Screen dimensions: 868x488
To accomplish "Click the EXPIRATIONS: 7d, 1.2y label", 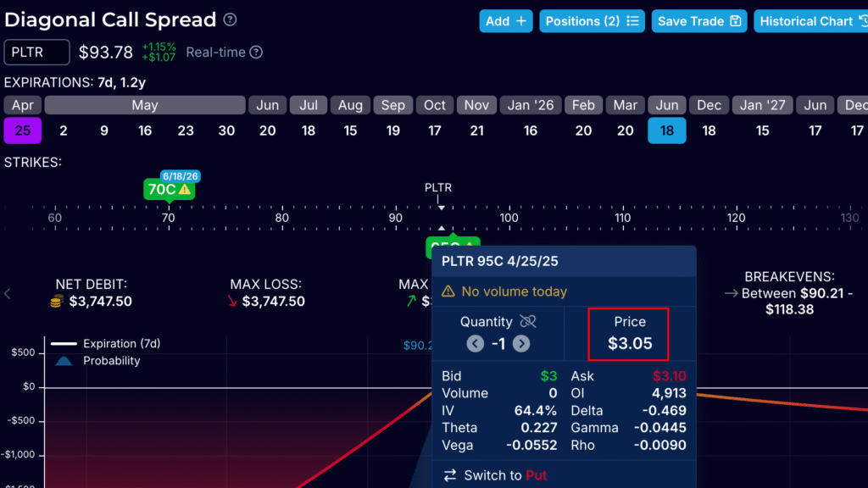I will point(75,82).
